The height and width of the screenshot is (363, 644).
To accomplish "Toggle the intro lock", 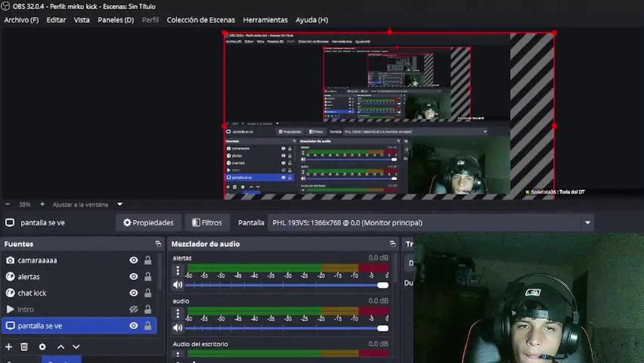I will [x=148, y=309].
